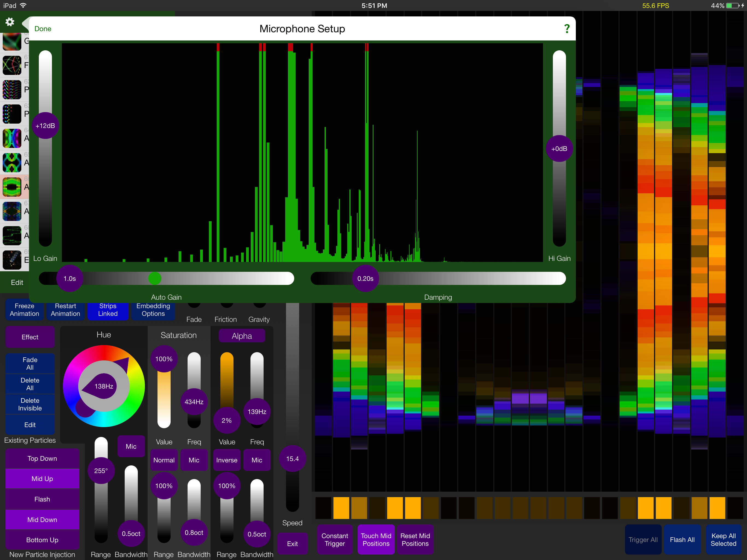Toggle Strips Linked
Screen dimensions: 747x560
(x=108, y=310)
